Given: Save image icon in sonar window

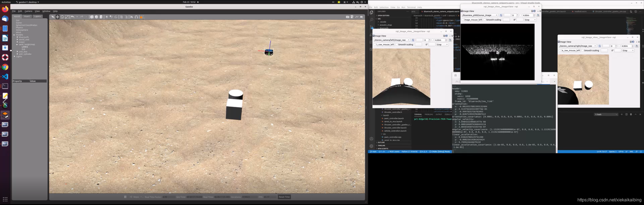Looking at the screenshot, I should [x=538, y=15].
